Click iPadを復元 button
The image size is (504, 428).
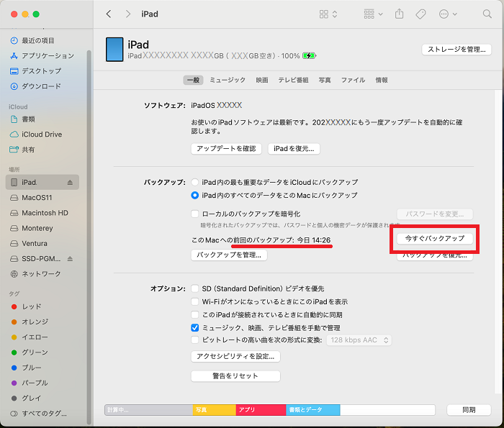tap(294, 149)
